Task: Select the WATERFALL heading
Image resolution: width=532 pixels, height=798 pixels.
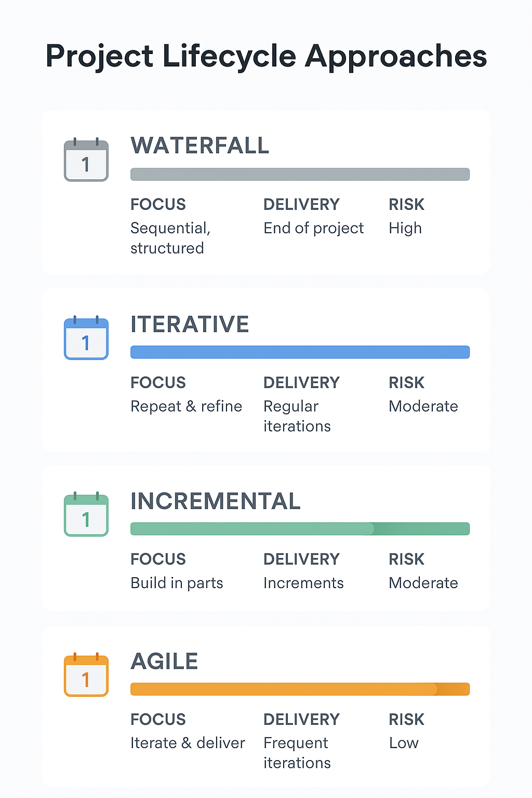Action: 200,145
